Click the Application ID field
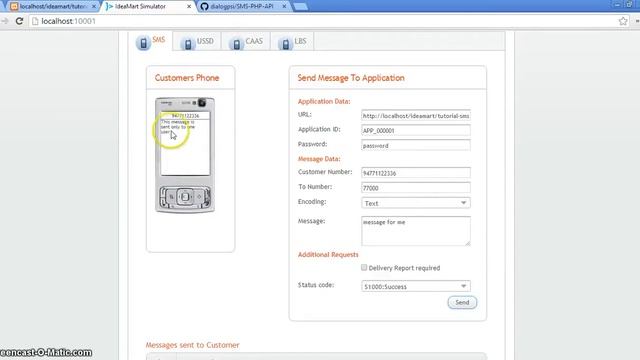Screen dimensions: 640x360 (x=416, y=130)
